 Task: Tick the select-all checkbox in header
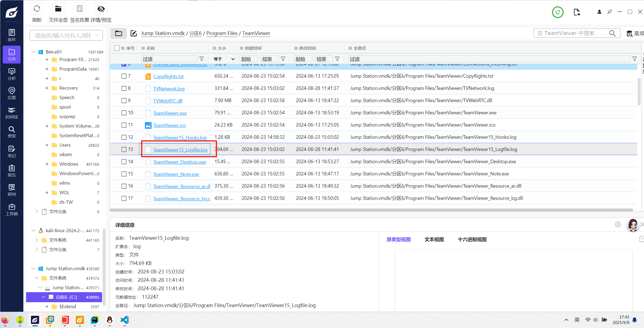117,48
